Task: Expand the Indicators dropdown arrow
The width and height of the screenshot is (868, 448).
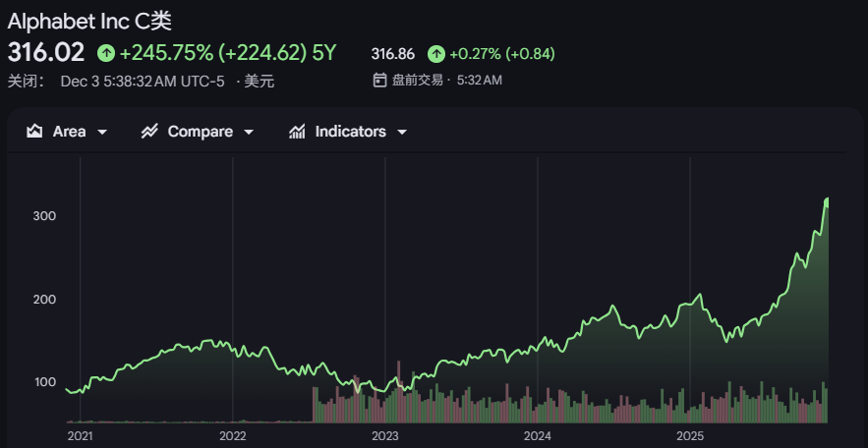Action: [x=402, y=133]
